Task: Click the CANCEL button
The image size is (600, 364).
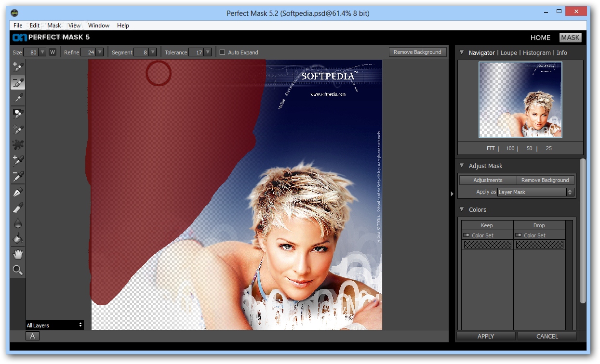Action: (547, 336)
